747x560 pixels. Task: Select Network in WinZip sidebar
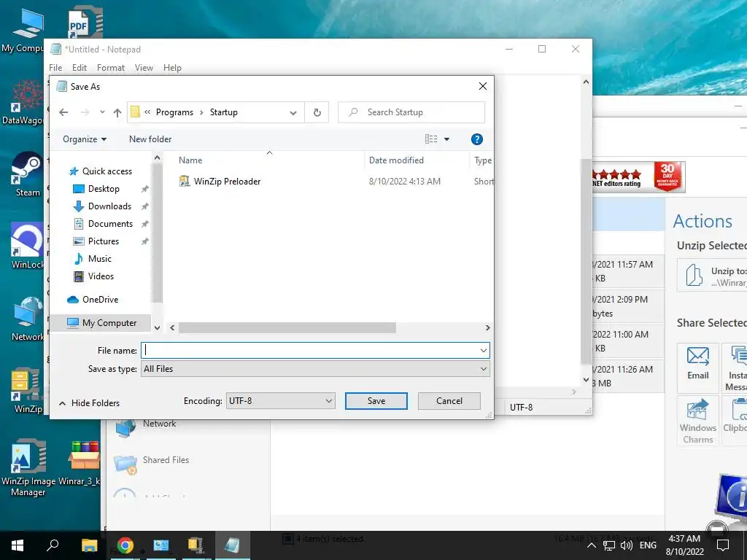pyautogui.click(x=146, y=427)
